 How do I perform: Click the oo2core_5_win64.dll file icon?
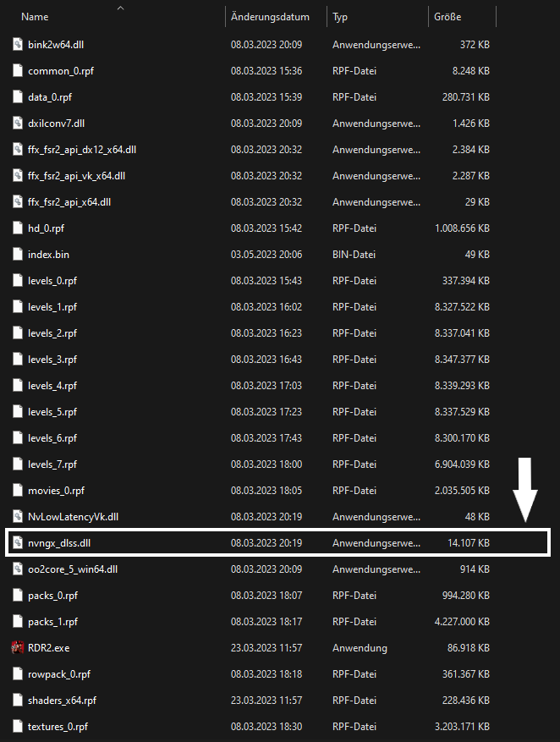(16, 569)
